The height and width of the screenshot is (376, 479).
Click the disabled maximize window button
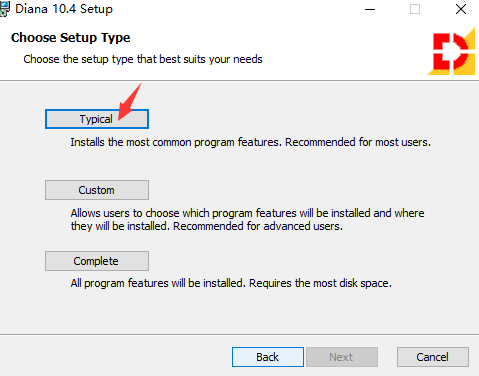[x=415, y=9]
